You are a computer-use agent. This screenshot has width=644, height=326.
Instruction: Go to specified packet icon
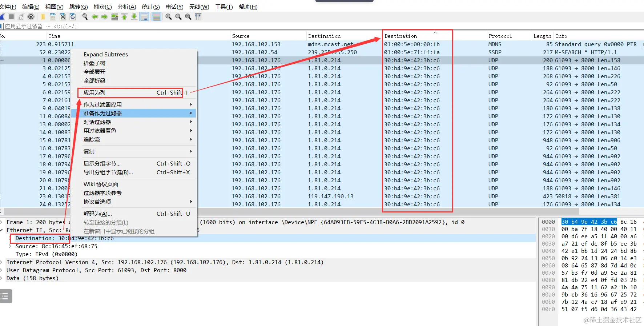pyautogui.click(x=114, y=17)
